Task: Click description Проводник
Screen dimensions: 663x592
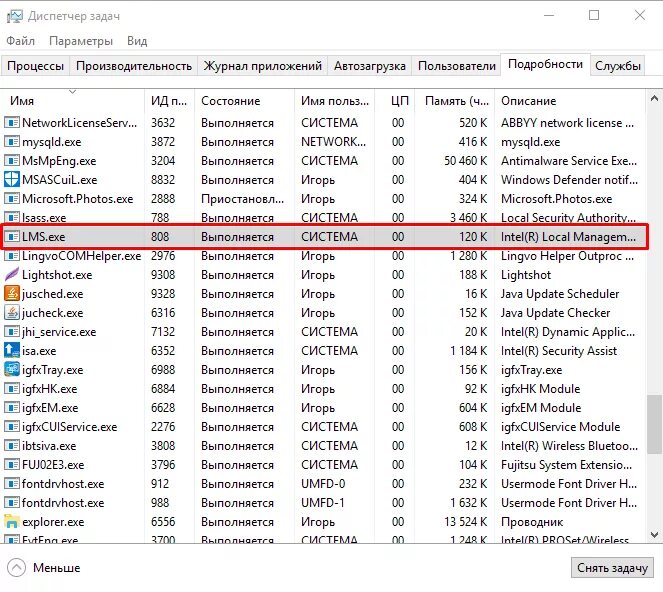Action: (532, 522)
